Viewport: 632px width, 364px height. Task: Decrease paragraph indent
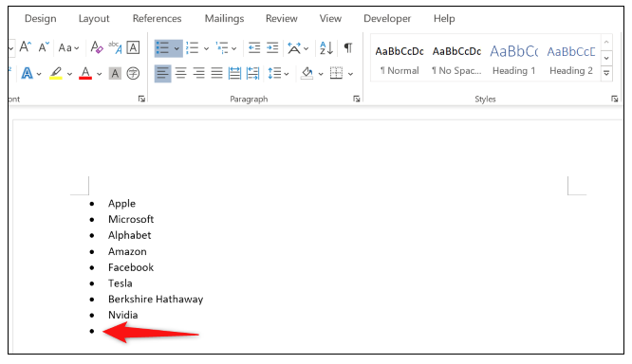click(x=254, y=48)
